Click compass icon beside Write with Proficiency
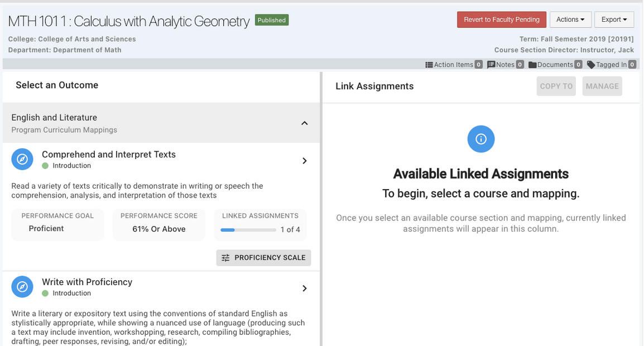Image resolution: width=644 pixels, height=346 pixels. pos(22,287)
